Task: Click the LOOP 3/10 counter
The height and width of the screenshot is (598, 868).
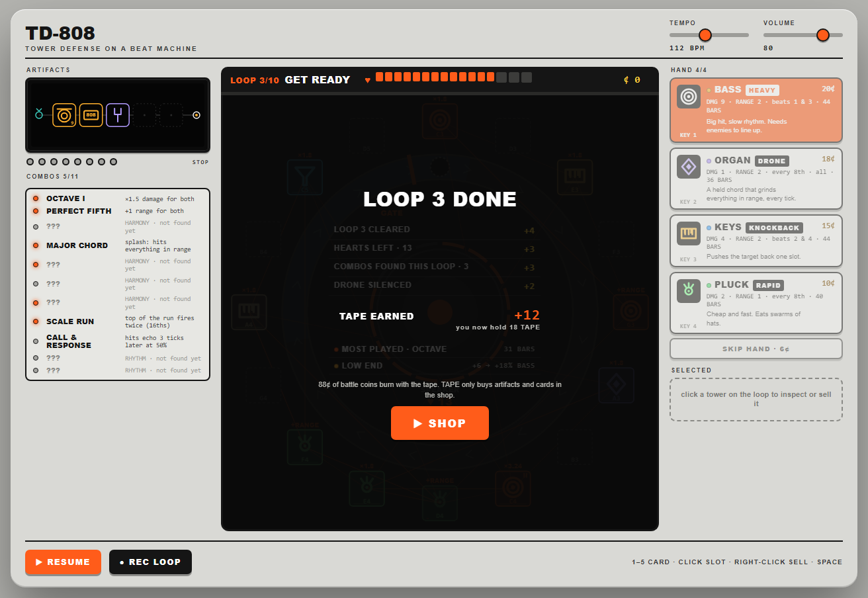Action: (x=255, y=81)
